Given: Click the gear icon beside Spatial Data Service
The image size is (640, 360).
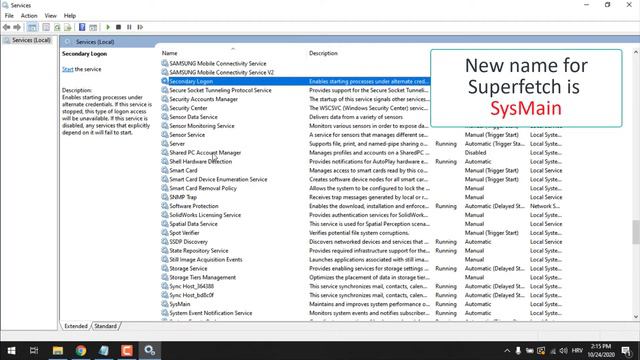Looking at the screenshot, I should click(164, 224).
